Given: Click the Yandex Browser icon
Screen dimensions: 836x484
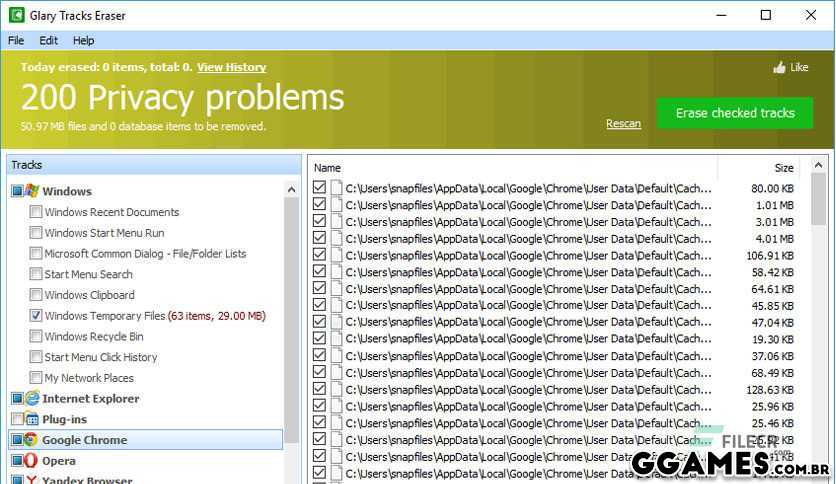Looking at the screenshot, I should click(x=32, y=479).
